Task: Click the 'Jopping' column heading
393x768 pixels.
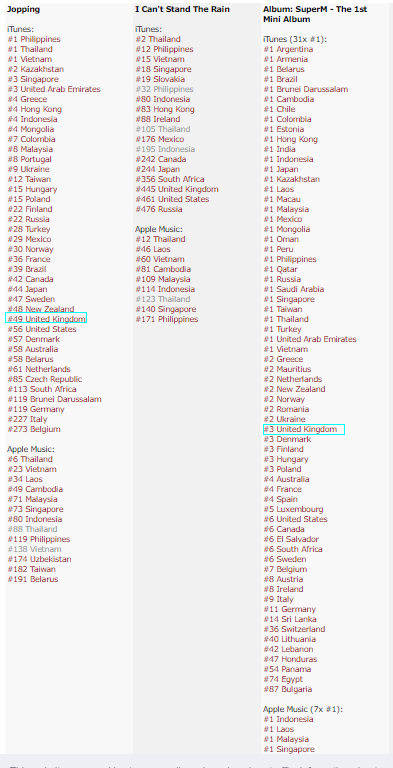Action: pyautogui.click(x=23, y=9)
